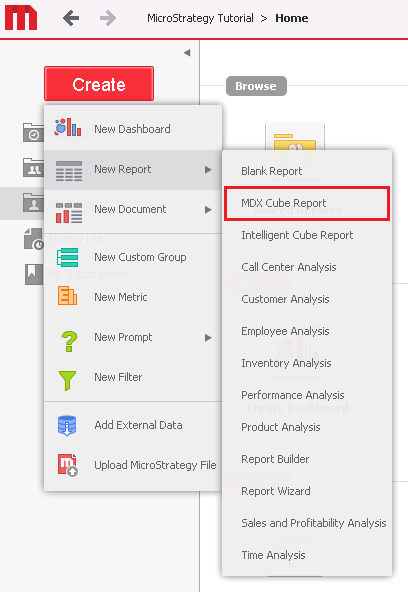Image resolution: width=408 pixels, height=592 pixels.
Task: Collapse the left sidebar panel arrow
Action: 187,53
